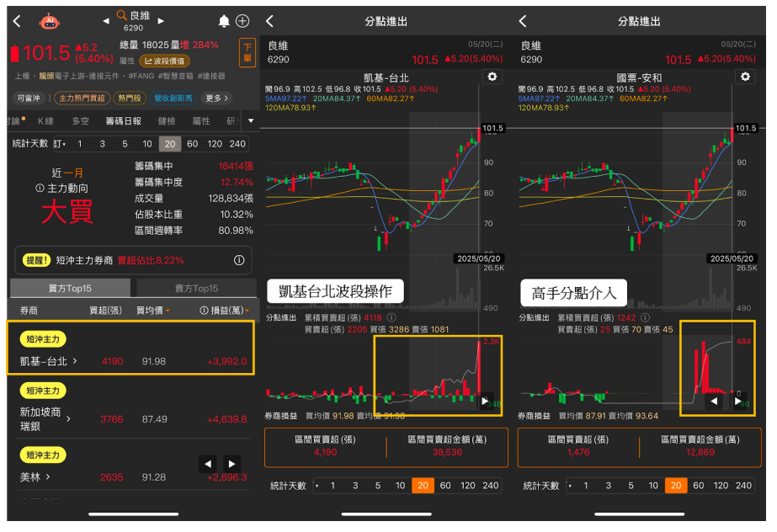Tap the #FANG hashtag
777x532 pixels.
(x=141, y=76)
